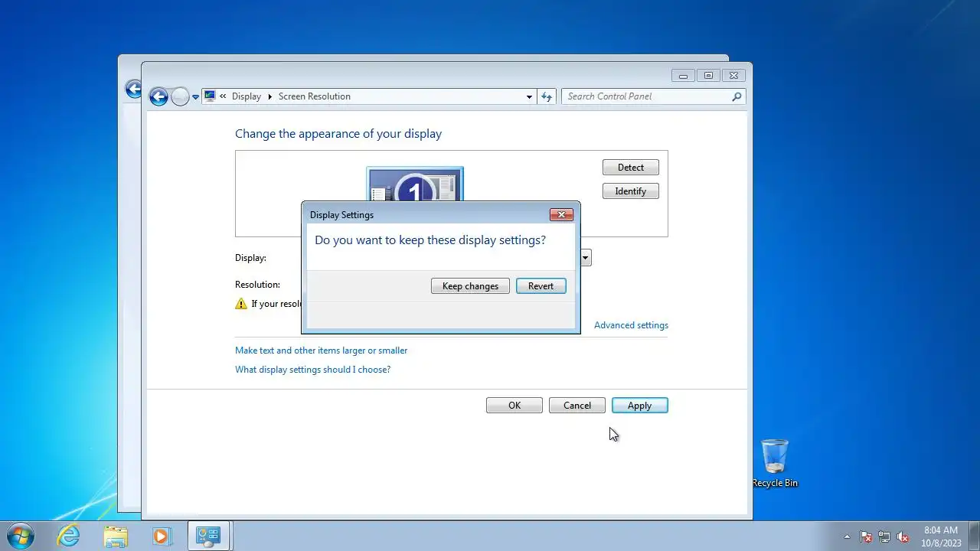Image resolution: width=980 pixels, height=551 pixels.
Task: Click the search magnifier icon
Action: point(737,96)
